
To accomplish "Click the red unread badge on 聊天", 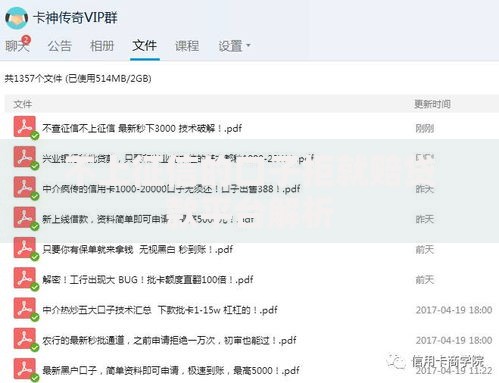I will [x=26, y=39].
